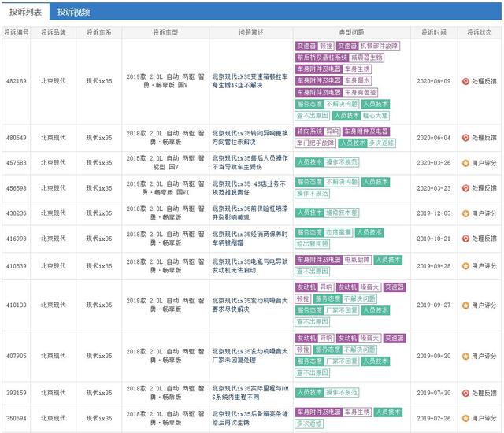Screen dimensions: 504x433
Task: Open complaint about 实际里程与DMS系统内里程不同
Action: point(250,393)
